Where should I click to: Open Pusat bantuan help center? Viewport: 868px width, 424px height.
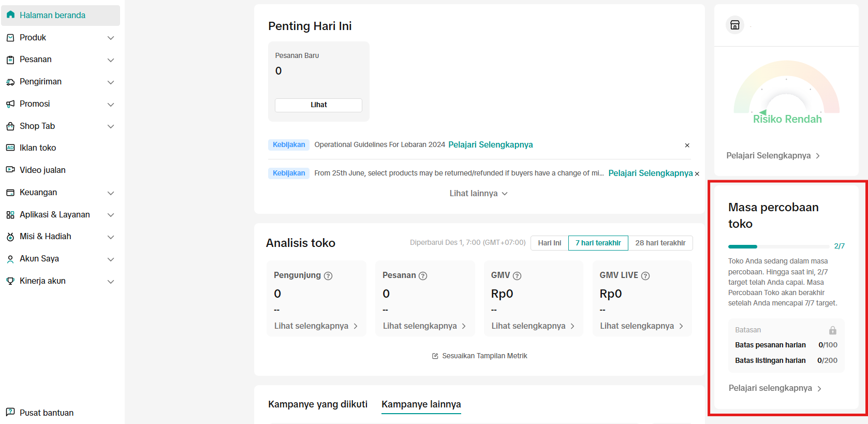[46, 413]
